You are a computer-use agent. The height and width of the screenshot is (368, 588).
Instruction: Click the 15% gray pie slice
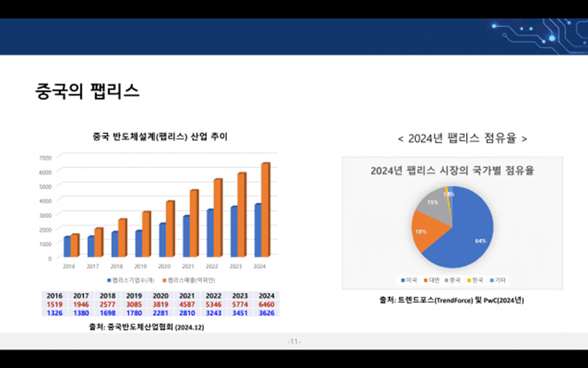pyautogui.click(x=432, y=204)
